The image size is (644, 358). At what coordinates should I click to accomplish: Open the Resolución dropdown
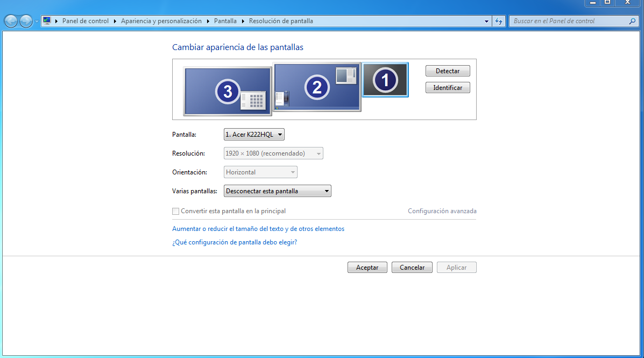click(x=273, y=153)
